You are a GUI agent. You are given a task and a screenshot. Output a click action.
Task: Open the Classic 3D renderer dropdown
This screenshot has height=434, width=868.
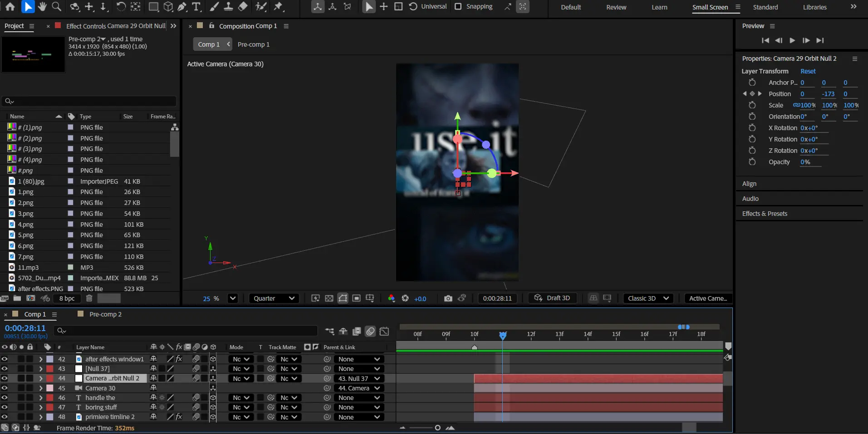[x=648, y=298]
